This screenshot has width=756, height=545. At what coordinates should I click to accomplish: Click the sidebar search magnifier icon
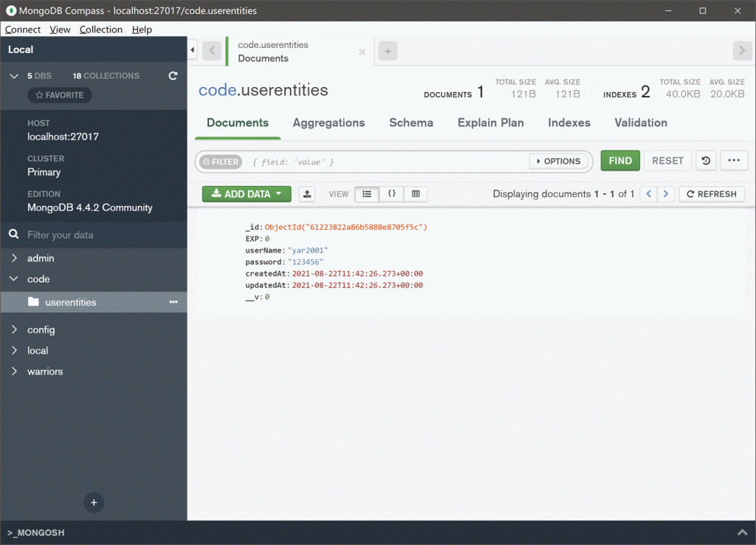point(13,234)
